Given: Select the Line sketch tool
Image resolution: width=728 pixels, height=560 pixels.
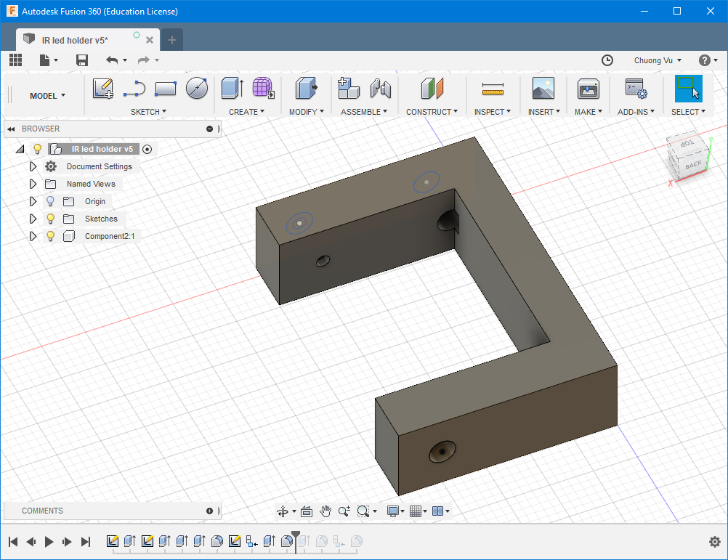Looking at the screenshot, I should (x=134, y=88).
